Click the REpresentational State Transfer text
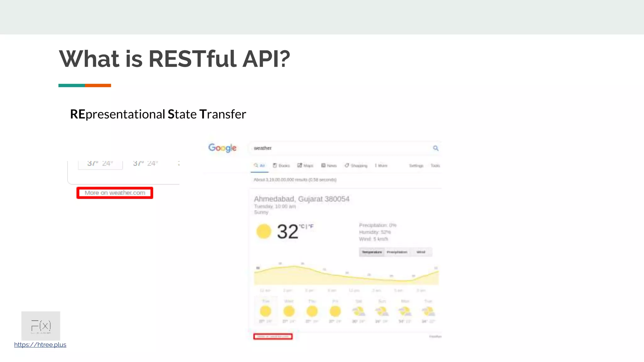 click(x=158, y=114)
